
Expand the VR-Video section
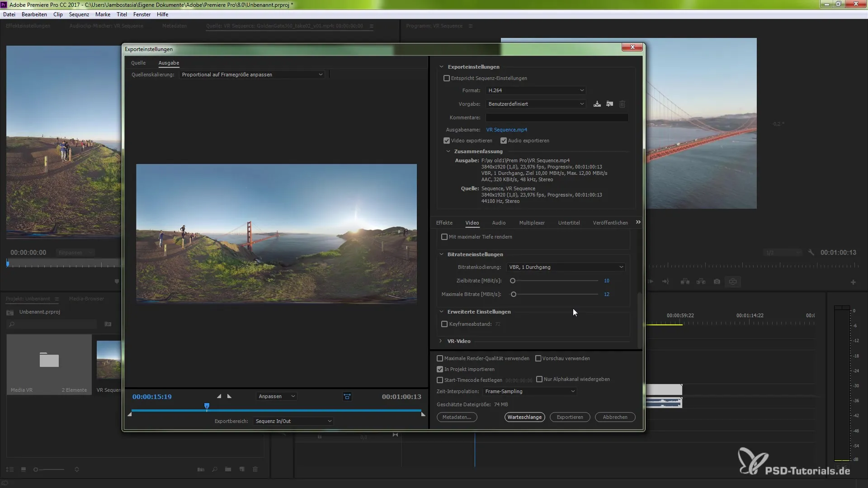(x=441, y=341)
